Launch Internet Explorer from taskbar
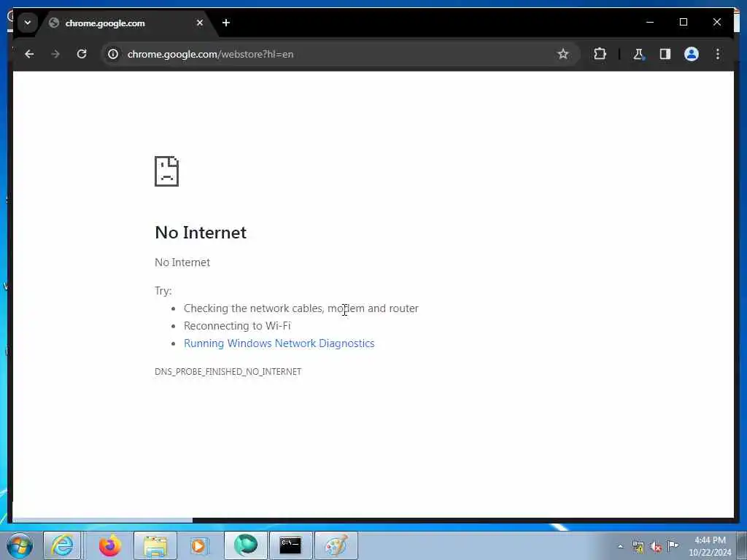 [x=63, y=545]
